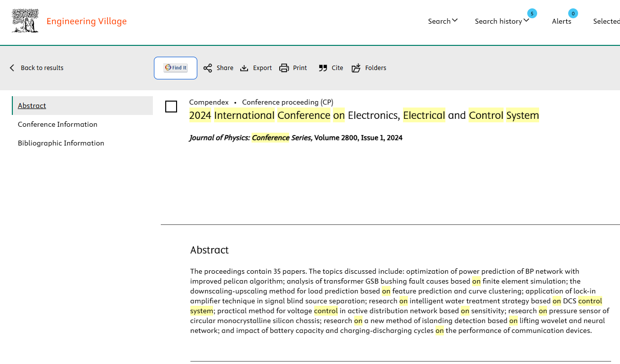This screenshot has height=364, width=620.
Task: Click the Print printer icon
Action: pyautogui.click(x=284, y=68)
